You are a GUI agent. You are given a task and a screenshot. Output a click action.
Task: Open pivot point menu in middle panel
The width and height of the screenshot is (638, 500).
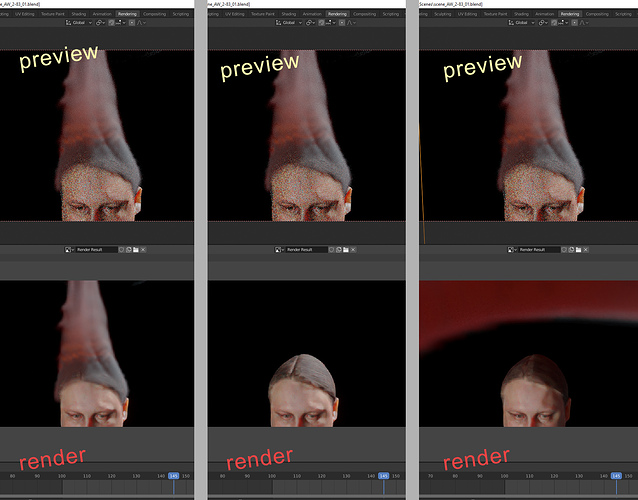[310, 23]
